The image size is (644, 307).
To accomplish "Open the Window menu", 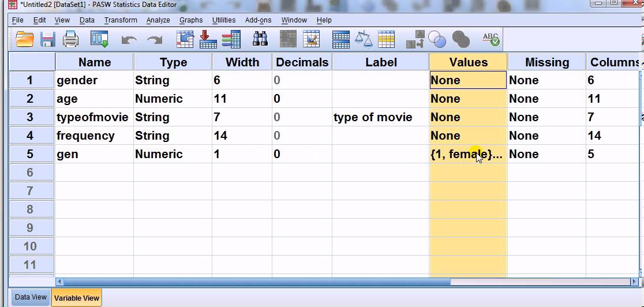I will (x=294, y=20).
